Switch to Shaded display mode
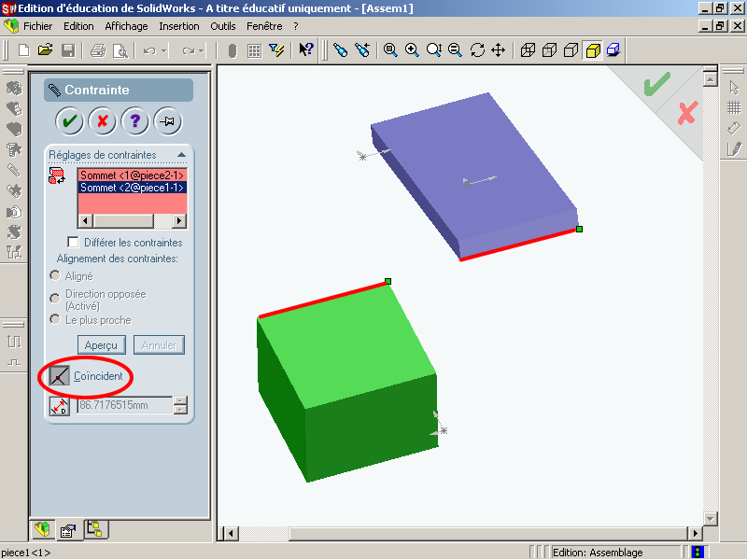The height and width of the screenshot is (560, 747). tap(593, 50)
